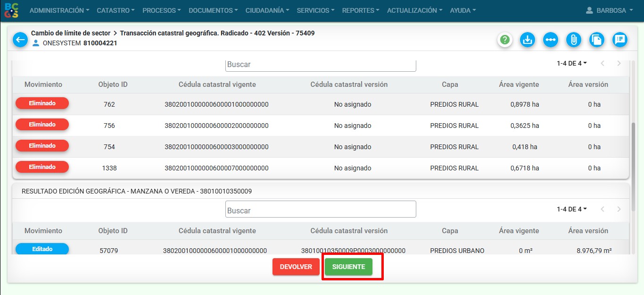Click the download icon button
The image size is (644, 295).
[528, 40]
